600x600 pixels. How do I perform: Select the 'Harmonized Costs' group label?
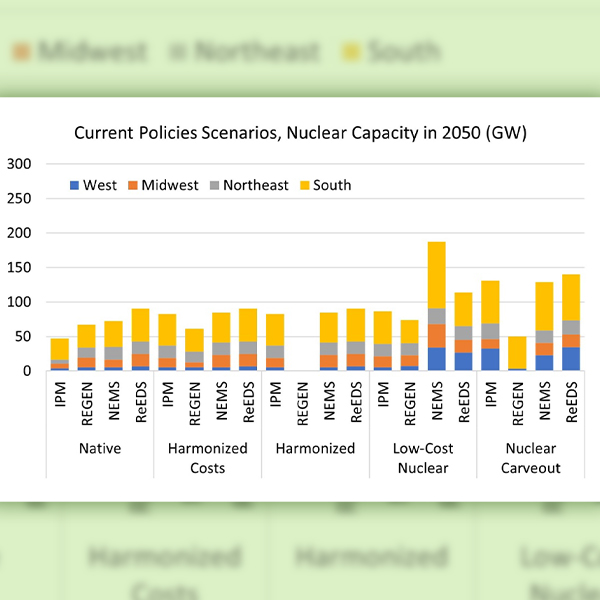pyautogui.click(x=207, y=457)
